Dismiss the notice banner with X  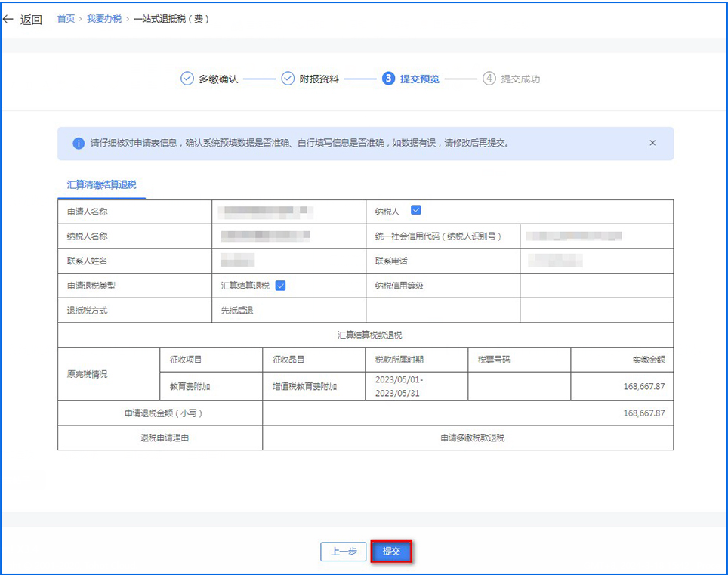652,143
